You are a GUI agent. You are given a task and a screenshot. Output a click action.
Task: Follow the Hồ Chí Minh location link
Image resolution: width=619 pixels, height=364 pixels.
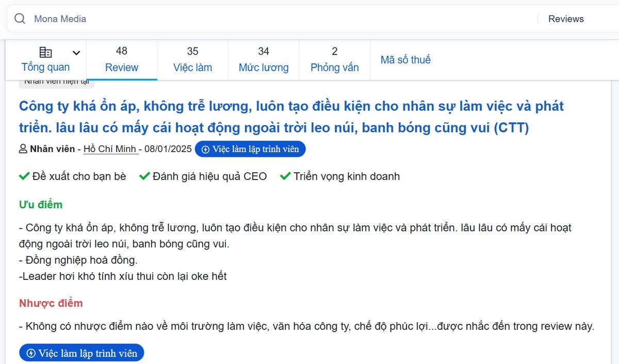[x=110, y=150]
